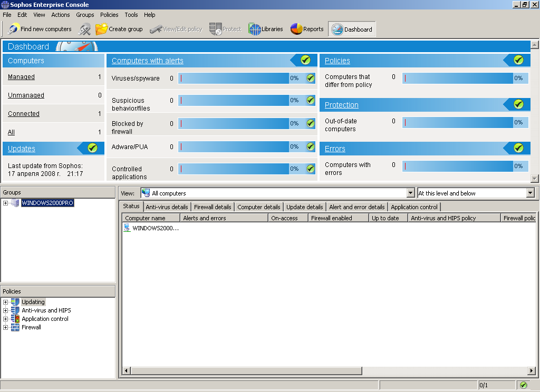Viewport: 540px width, 392px height.
Task: Click the Adware/PUA status checkmark
Action: point(311,146)
